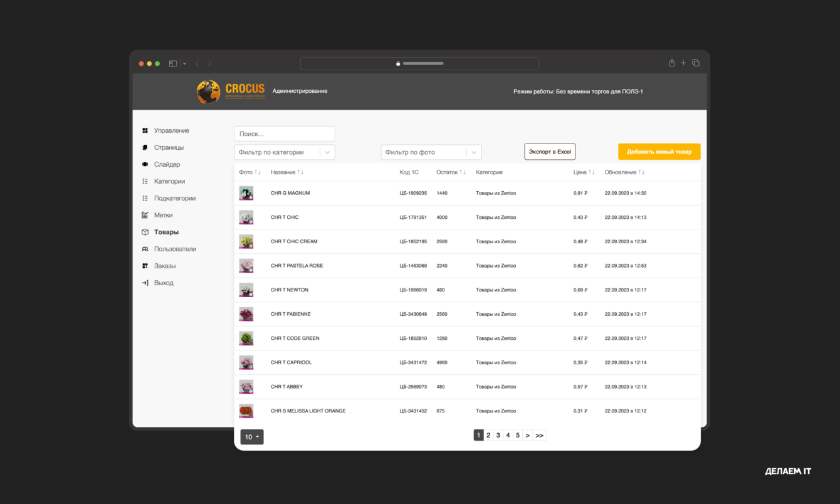Viewport: 840px width, 504px height.
Task: Click price 0,91 ₽ cell
Action: pyautogui.click(x=580, y=193)
